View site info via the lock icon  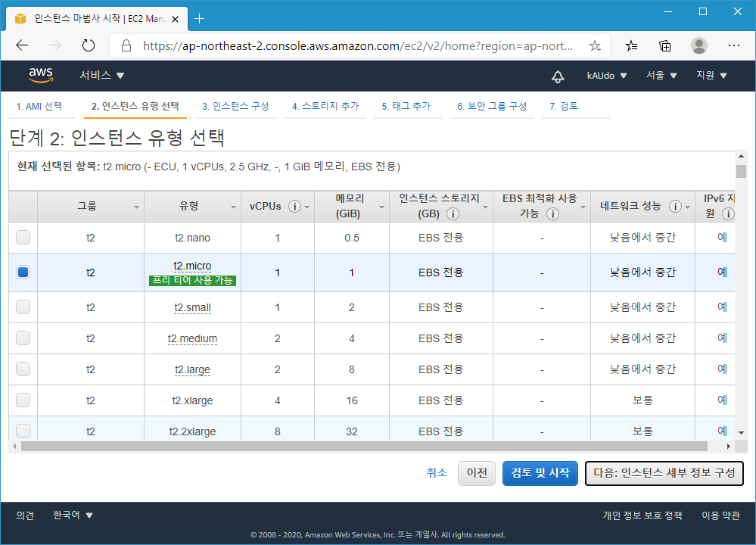126,46
